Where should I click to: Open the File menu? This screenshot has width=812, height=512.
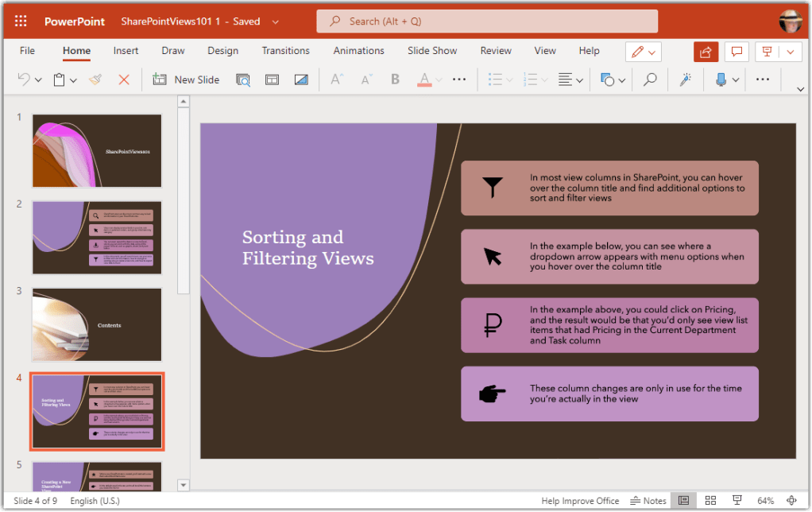point(27,51)
